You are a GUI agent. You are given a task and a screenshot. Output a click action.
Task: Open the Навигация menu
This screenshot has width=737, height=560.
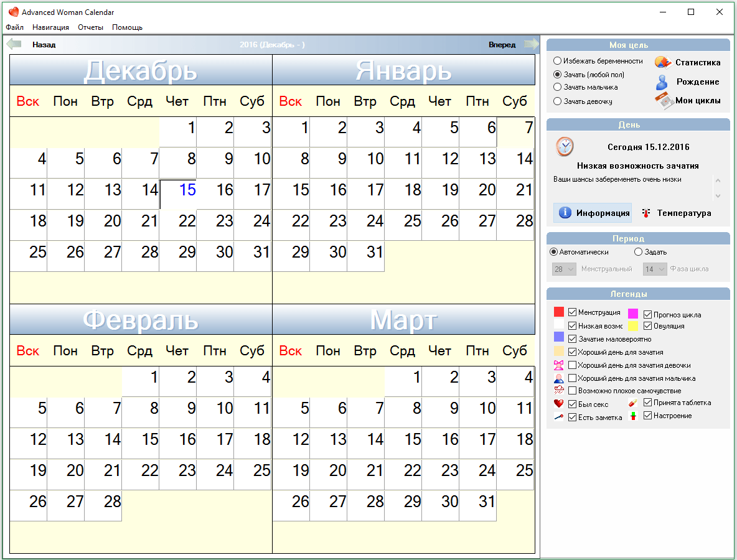(51, 27)
